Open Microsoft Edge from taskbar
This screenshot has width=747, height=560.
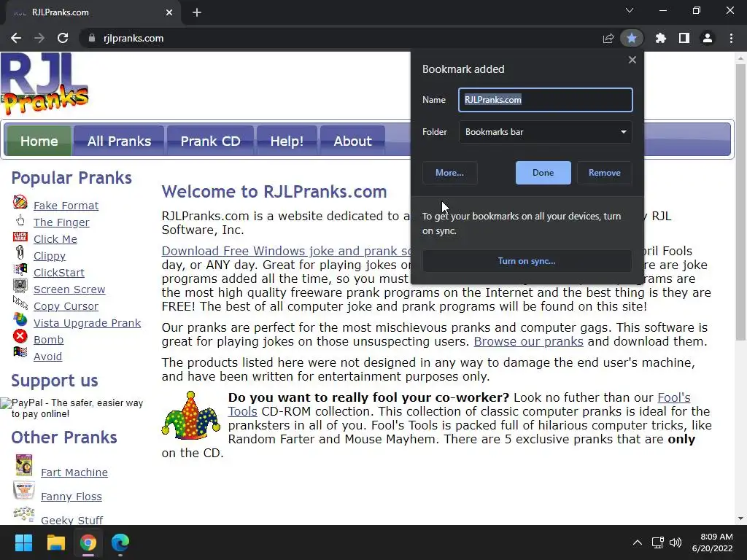click(x=120, y=542)
